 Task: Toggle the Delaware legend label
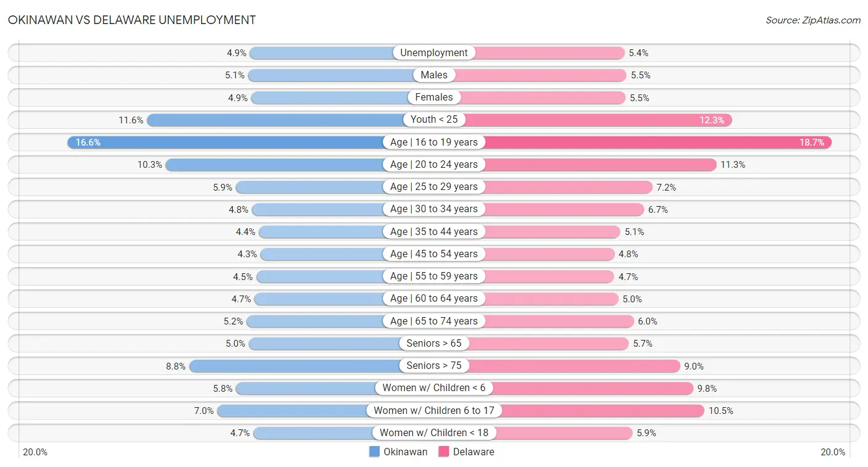[474, 452]
